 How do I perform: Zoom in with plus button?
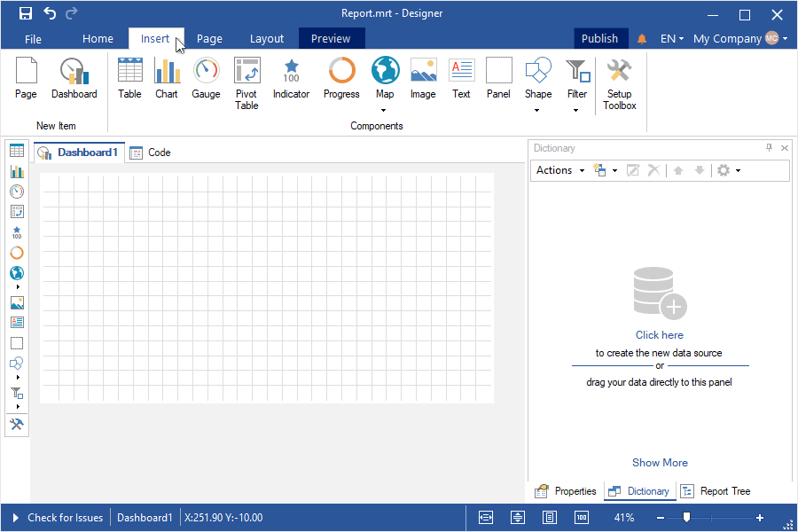(760, 518)
